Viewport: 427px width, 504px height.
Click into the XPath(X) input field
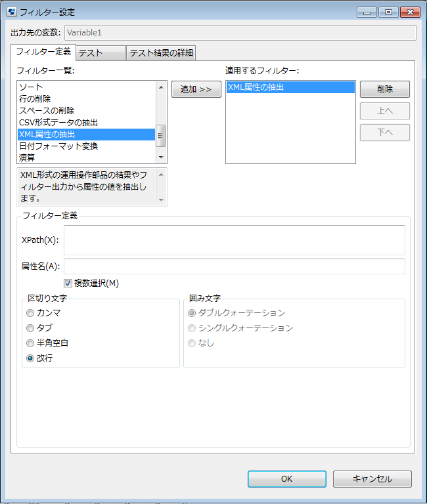(x=235, y=240)
